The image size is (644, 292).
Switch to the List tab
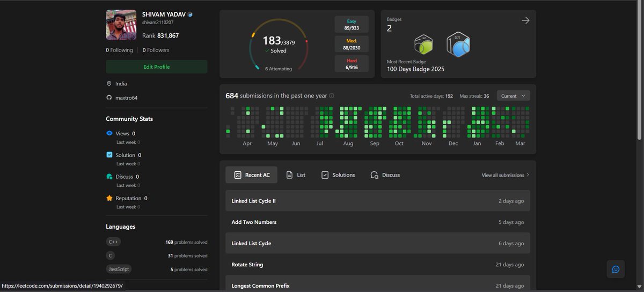click(296, 175)
